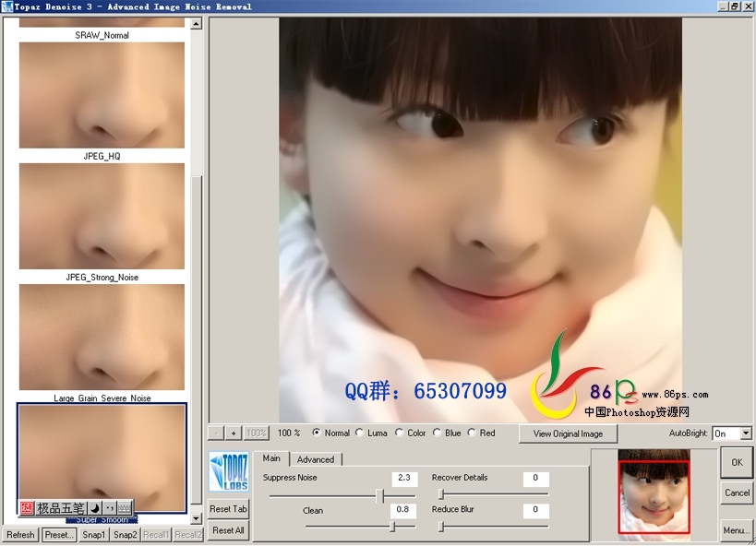The width and height of the screenshot is (756, 546).
Task: Click the Recover Details value field
Action: point(535,478)
